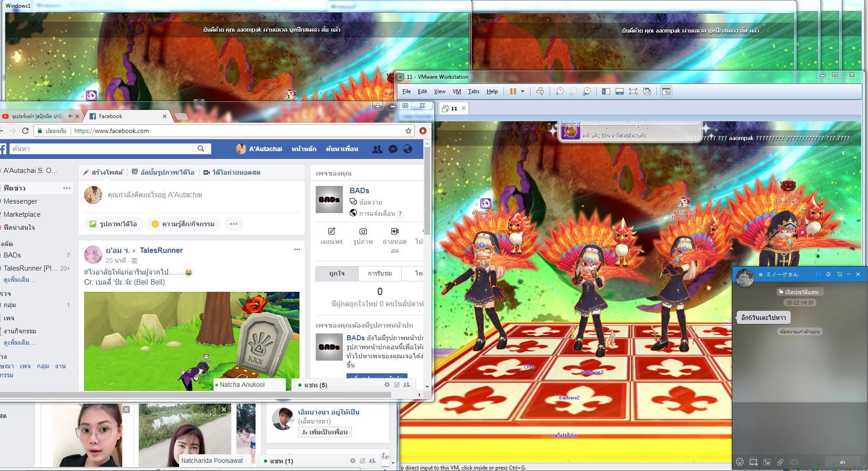868x471 pixels.
Task: Open Find Friends (ค้นหาเพื่อน) link
Action: (342, 149)
